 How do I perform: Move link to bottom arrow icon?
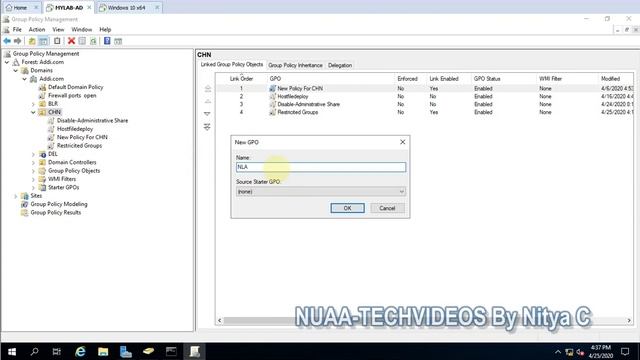207,127
